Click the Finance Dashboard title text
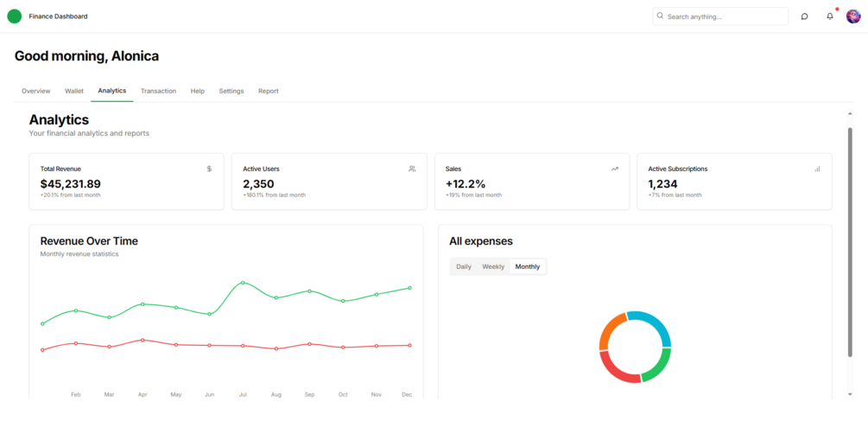868x434 pixels. click(58, 16)
